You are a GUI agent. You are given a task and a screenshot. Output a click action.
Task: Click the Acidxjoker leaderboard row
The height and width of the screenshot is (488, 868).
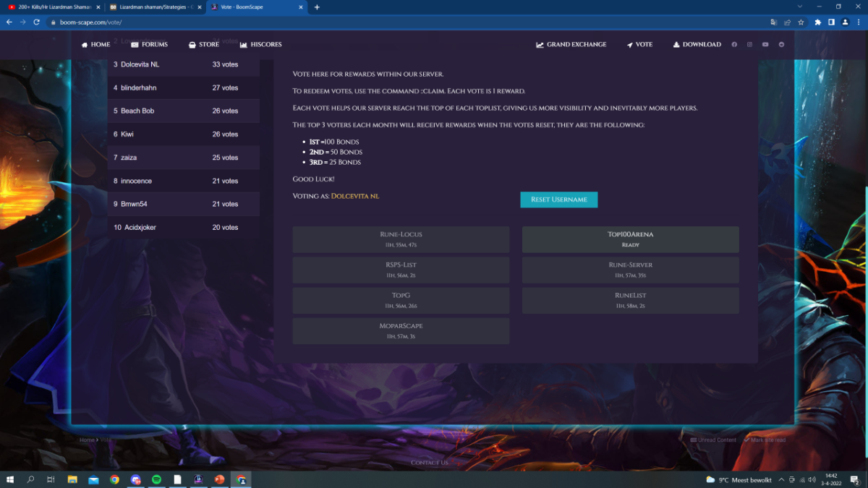[x=184, y=227]
